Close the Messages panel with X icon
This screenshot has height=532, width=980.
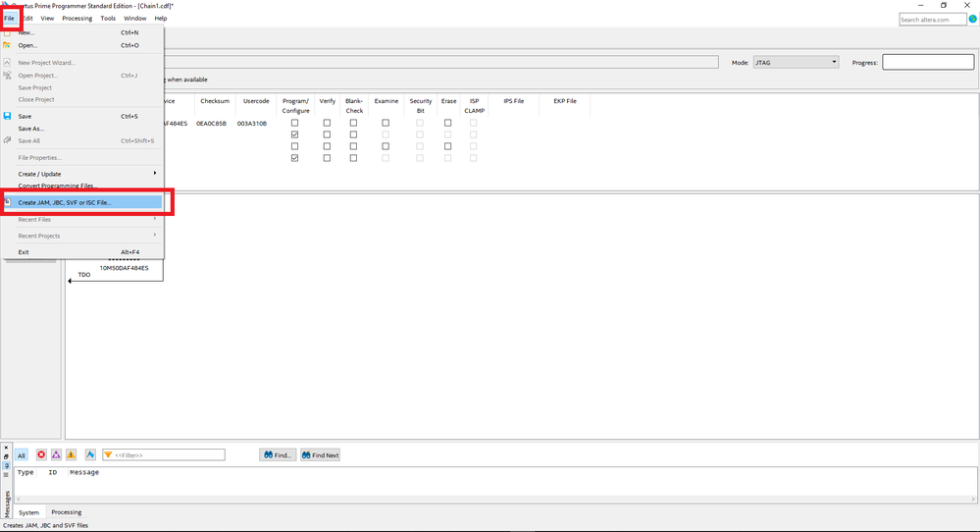pyautogui.click(x=6, y=448)
